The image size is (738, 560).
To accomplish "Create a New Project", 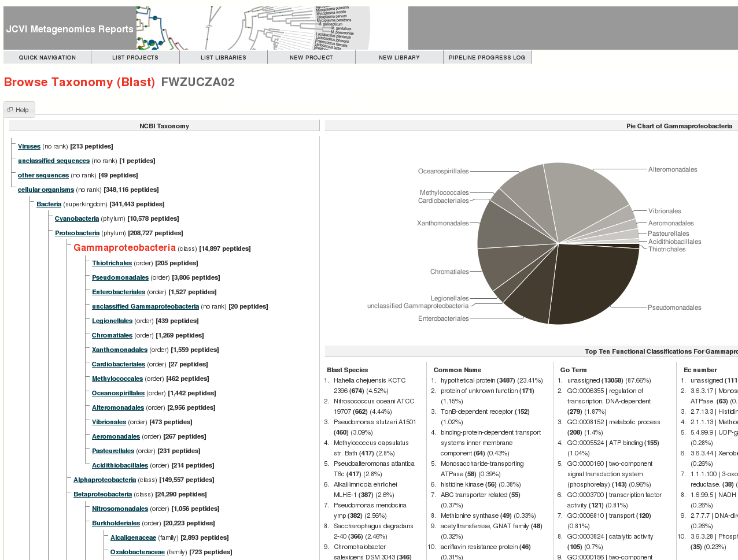I will [311, 57].
